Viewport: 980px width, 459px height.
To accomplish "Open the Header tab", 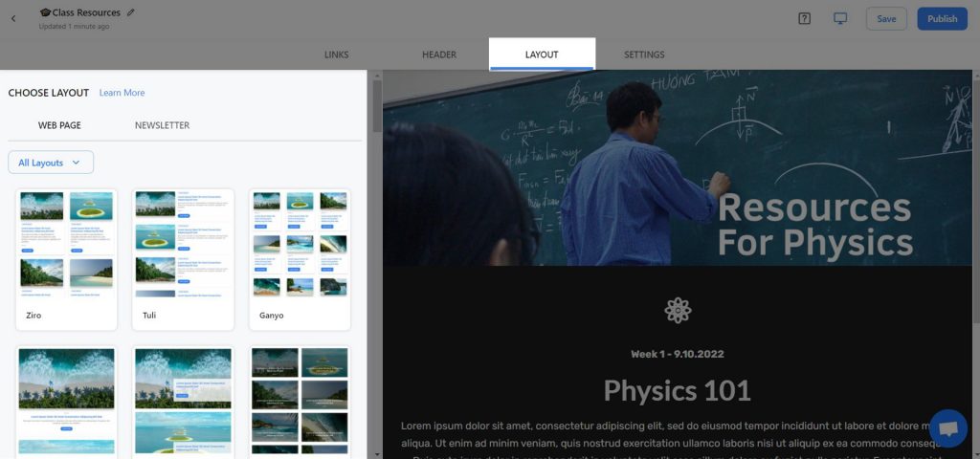I will pos(438,55).
